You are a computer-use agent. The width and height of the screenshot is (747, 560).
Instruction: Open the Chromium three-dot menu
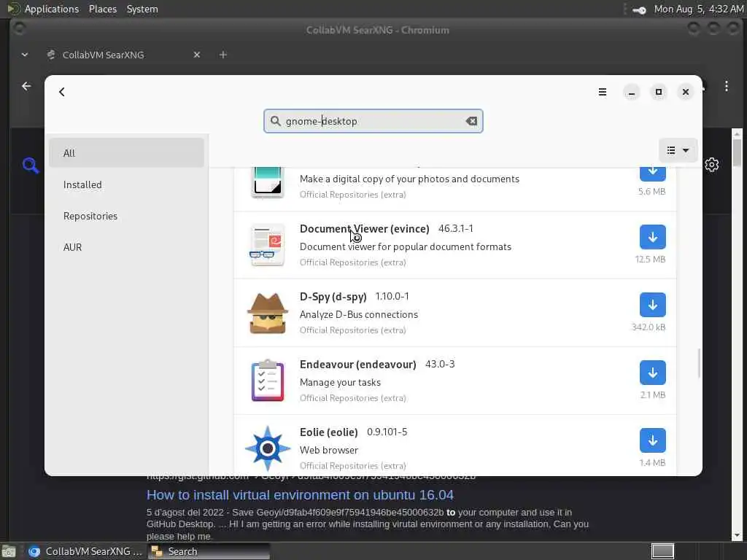pos(726,86)
